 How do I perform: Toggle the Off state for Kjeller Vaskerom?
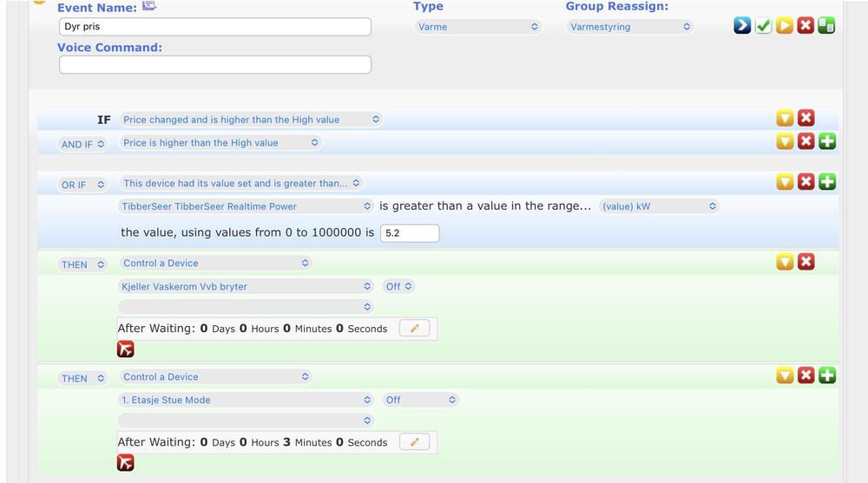coord(398,286)
